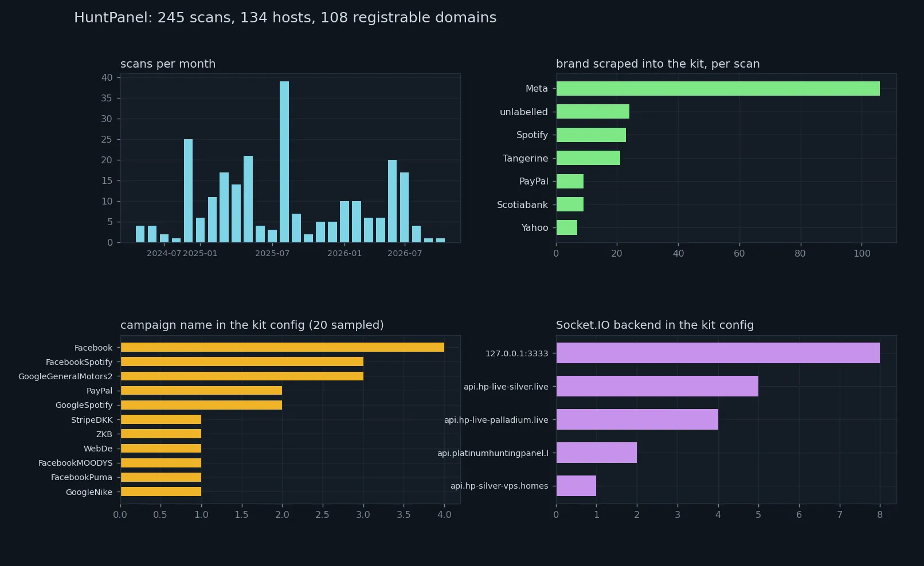
Task: Click the FacebookPuma campaign bar
Action: click(161, 477)
